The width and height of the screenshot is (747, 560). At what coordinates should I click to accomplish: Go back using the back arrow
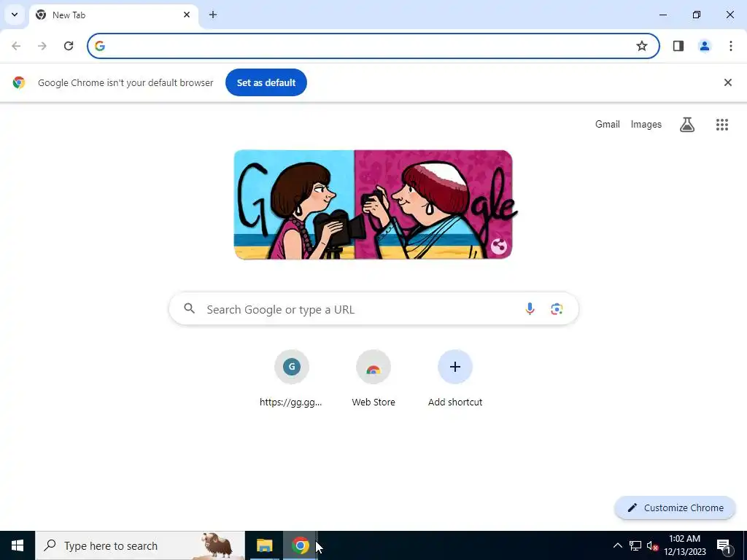click(16, 46)
